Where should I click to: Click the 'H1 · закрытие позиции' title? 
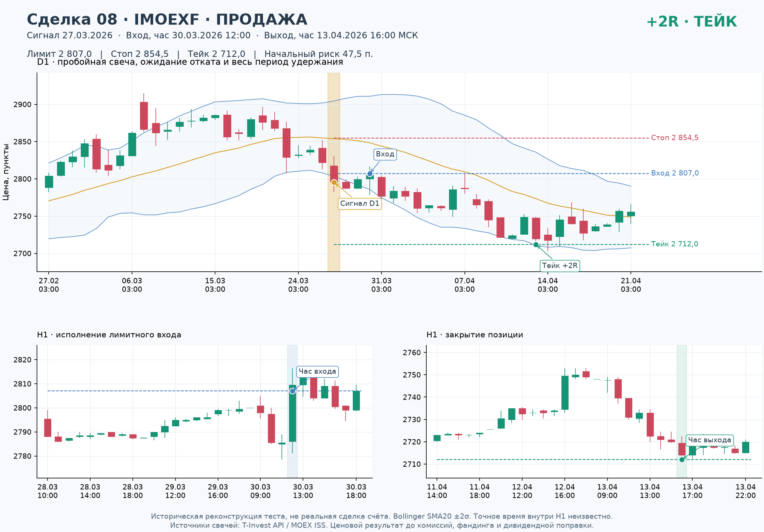(475, 335)
